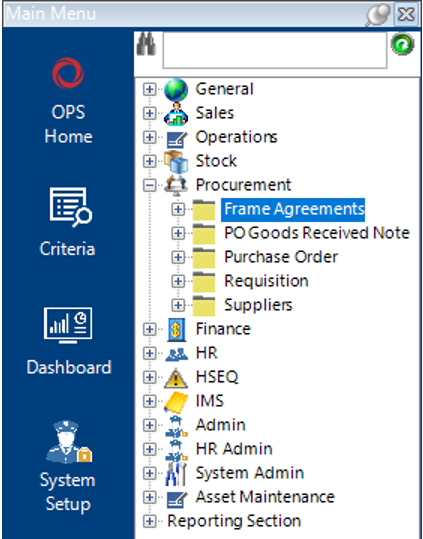
Task: Click the Stock boxes icon
Action: coord(176,162)
